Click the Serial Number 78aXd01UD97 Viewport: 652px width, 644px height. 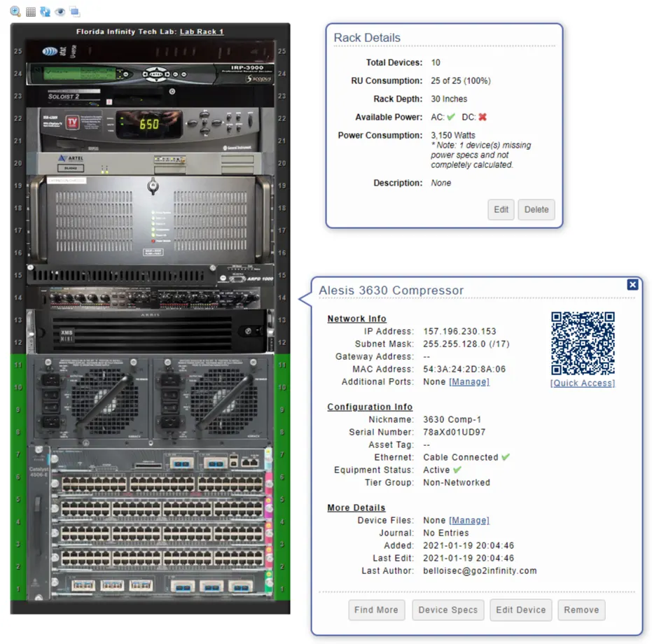pos(454,432)
